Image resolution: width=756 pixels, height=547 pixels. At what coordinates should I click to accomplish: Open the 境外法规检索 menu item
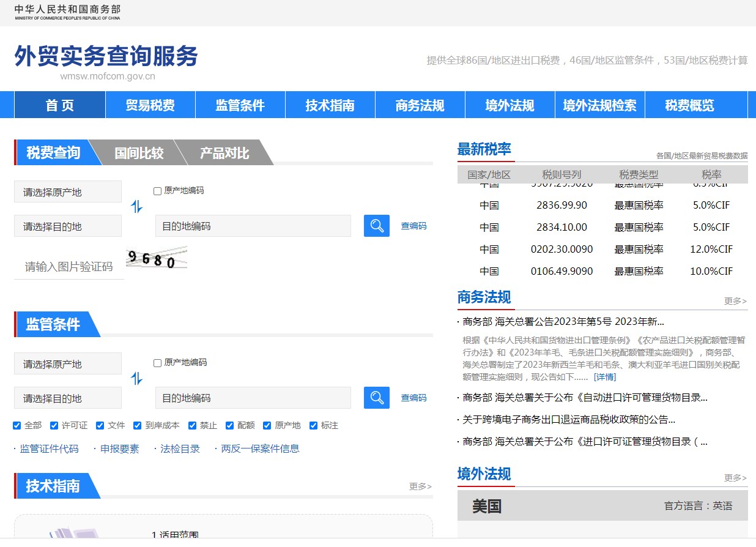pyautogui.click(x=600, y=105)
